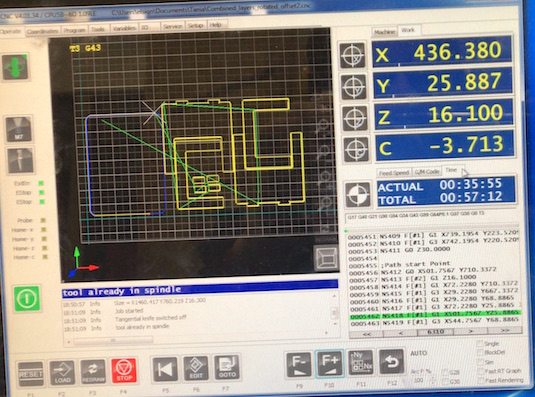The image size is (535, 397).
Task: Open the Ny/Nx nesting icon (F11)
Action: coord(360,363)
